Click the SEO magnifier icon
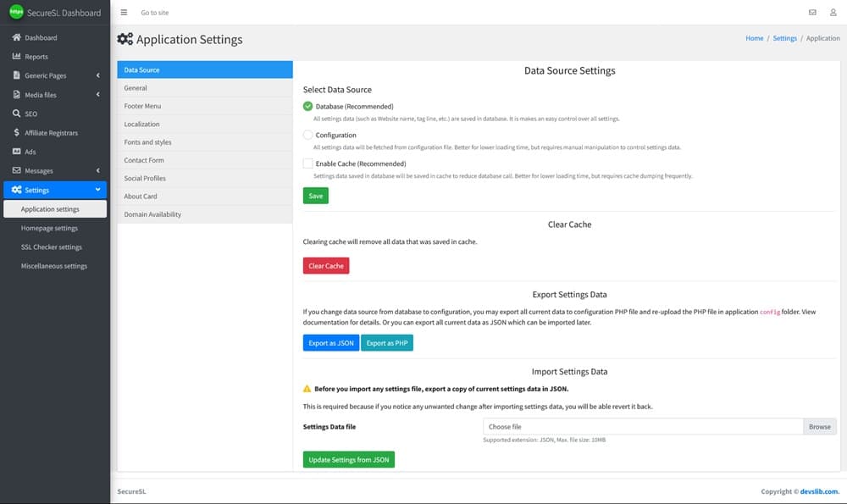 pos(16,114)
